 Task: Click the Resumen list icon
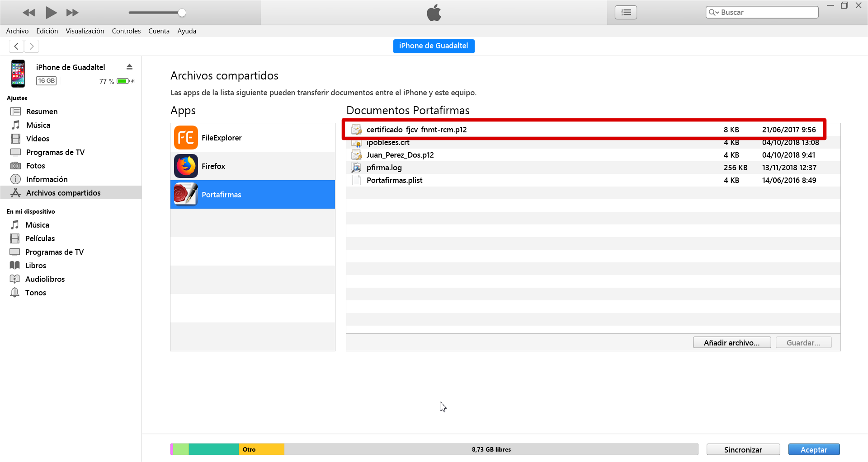click(15, 112)
